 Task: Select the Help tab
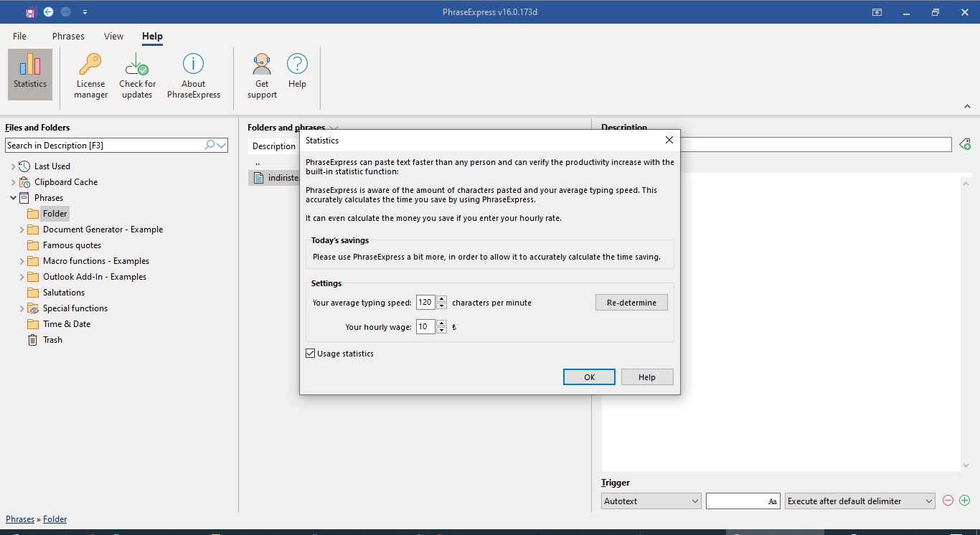pyautogui.click(x=152, y=36)
